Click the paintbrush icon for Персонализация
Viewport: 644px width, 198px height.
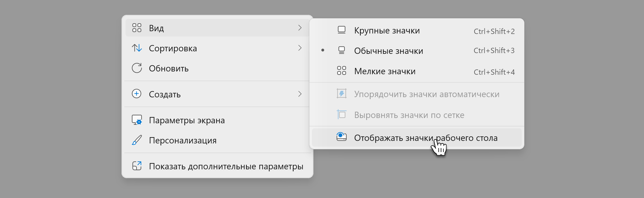tap(137, 140)
